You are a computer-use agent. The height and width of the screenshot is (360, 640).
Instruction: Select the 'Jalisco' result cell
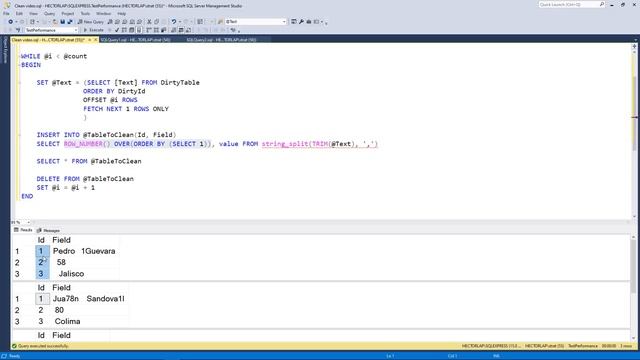point(84,274)
